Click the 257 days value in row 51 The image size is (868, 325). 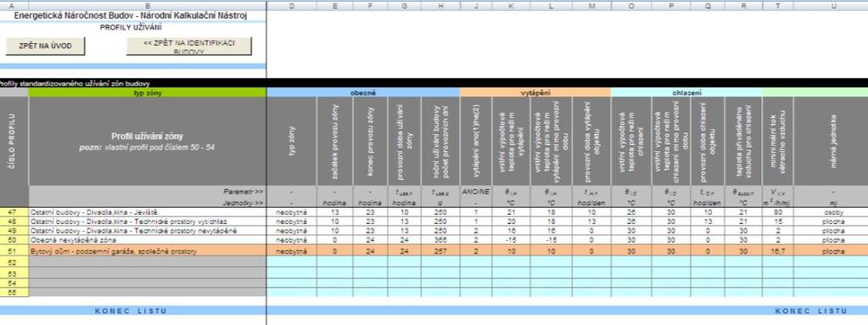440,251
